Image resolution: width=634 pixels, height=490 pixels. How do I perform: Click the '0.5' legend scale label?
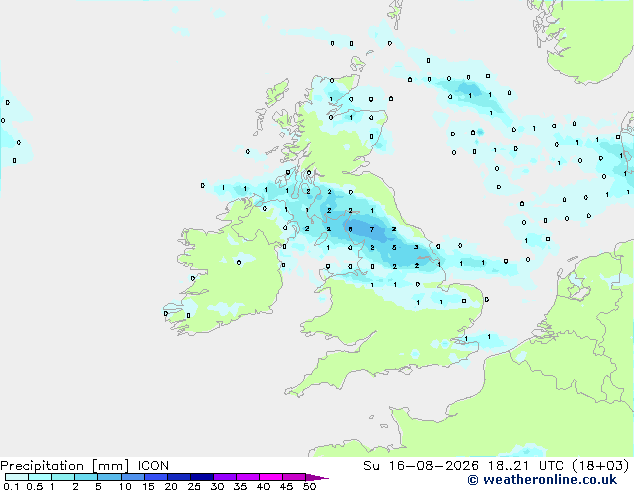click(x=35, y=486)
